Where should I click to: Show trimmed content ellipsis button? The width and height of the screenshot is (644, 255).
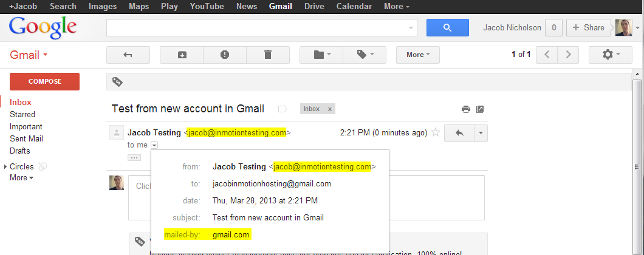coord(134,157)
